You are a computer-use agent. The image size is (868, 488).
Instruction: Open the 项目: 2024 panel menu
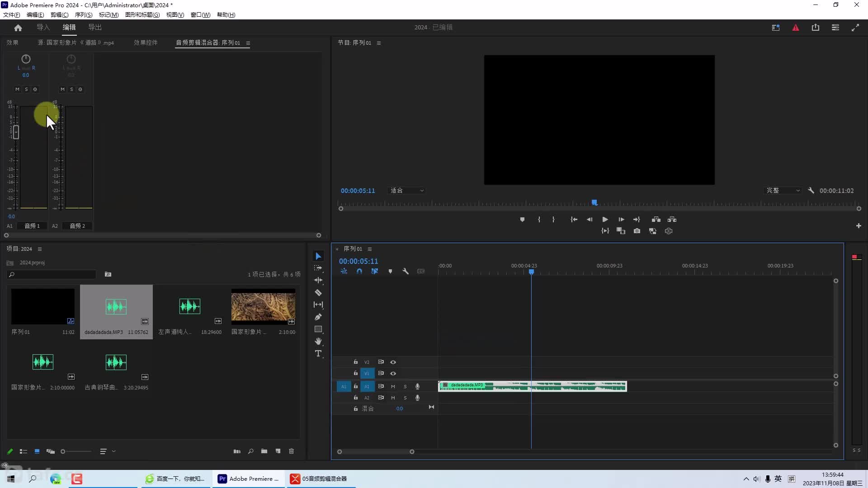(x=40, y=249)
